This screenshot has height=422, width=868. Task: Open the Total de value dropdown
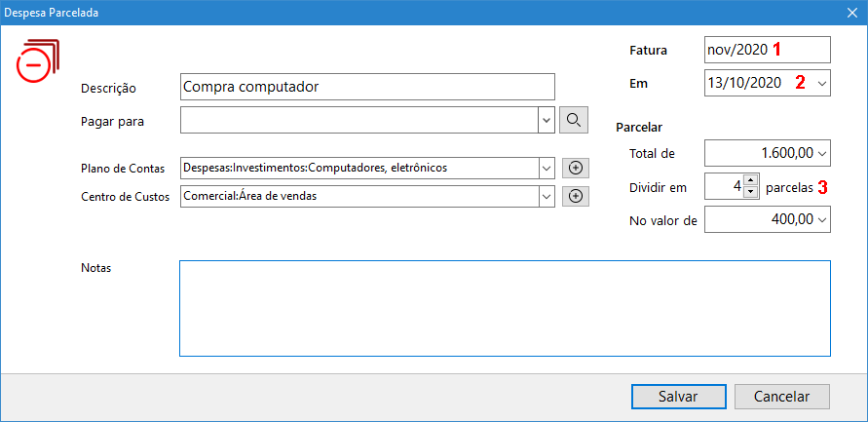pyautogui.click(x=821, y=153)
